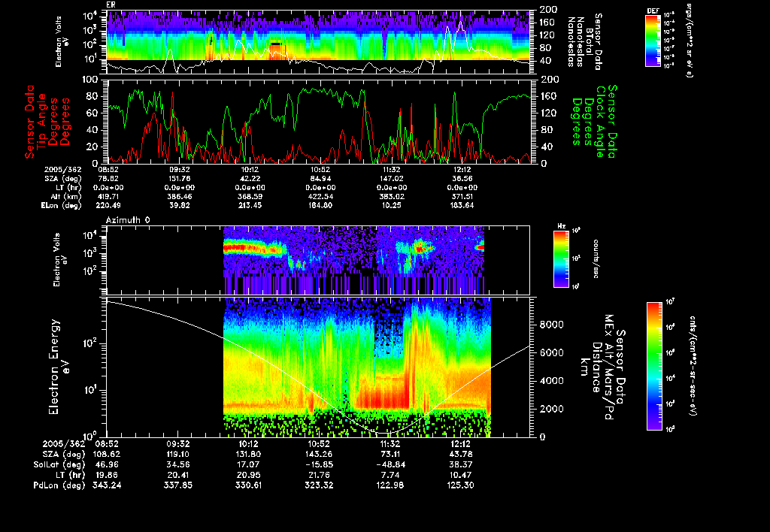Click the PdLon value 337.85
The image size is (770, 532).
point(178,485)
